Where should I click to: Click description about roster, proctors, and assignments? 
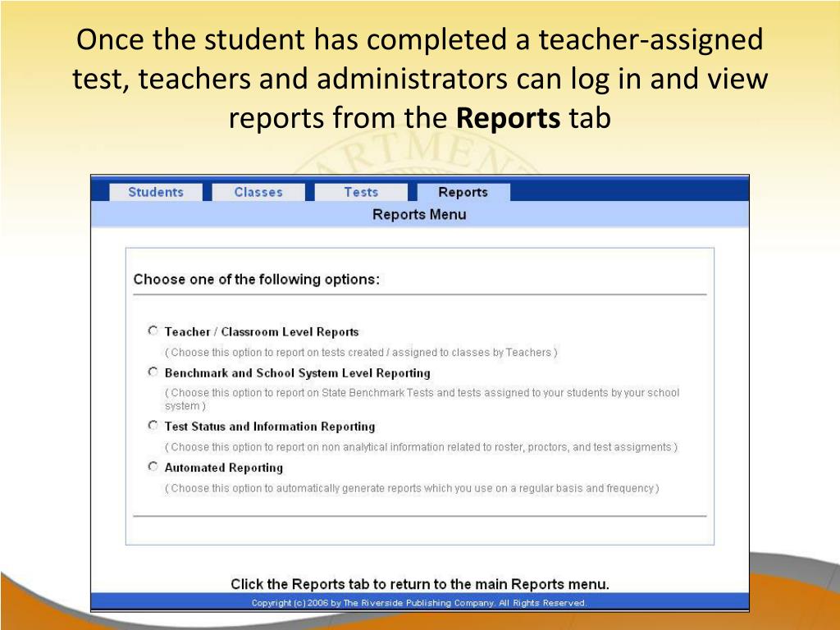pyautogui.click(x=421, y=447)
